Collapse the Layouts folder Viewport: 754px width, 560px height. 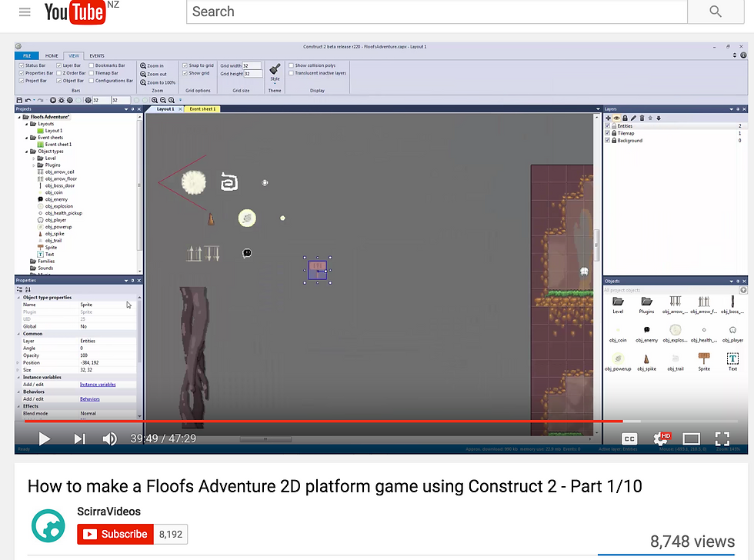click(26, 124)
